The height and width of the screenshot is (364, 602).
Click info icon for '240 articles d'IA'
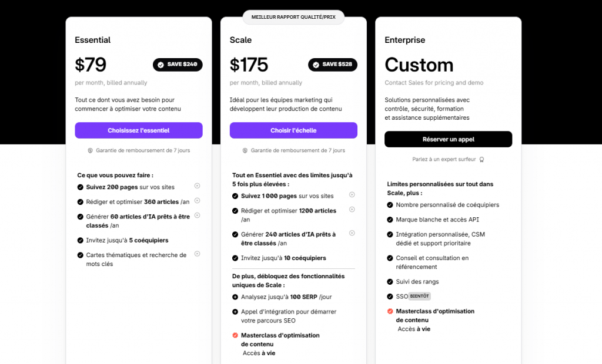(352, 233)
